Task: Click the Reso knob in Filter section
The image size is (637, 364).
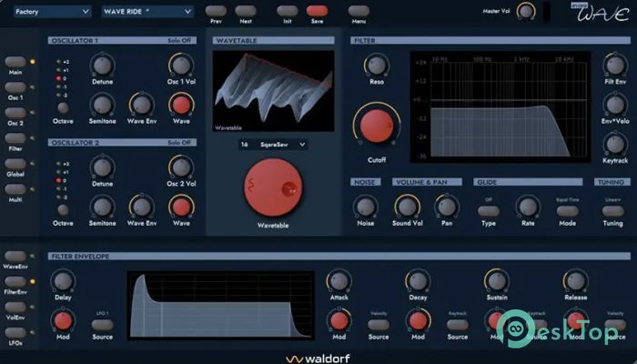Action: point(374,66)
